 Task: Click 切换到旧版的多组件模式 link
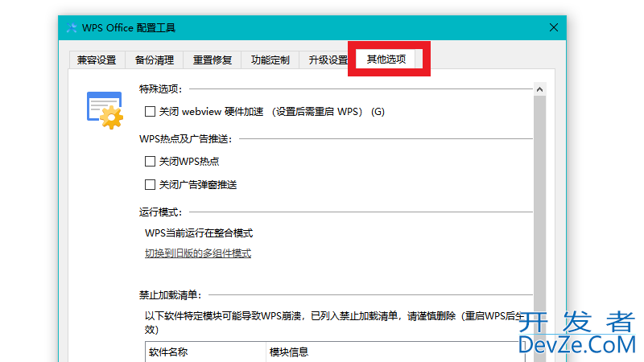tap(198, 253)
